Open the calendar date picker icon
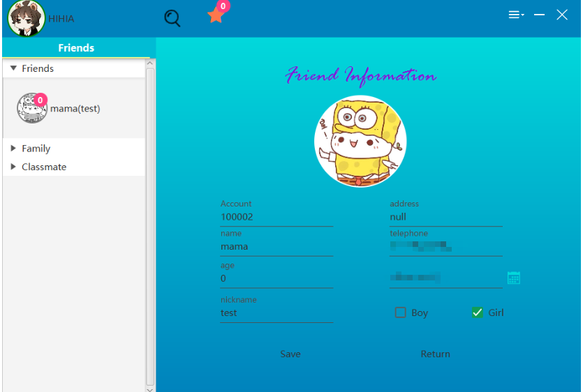This screenshot has width=583, height=392. [x=514, y=278]
